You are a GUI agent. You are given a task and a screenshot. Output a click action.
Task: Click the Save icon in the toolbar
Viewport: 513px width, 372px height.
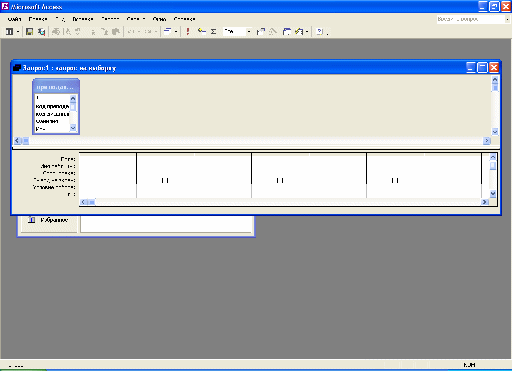29,32
